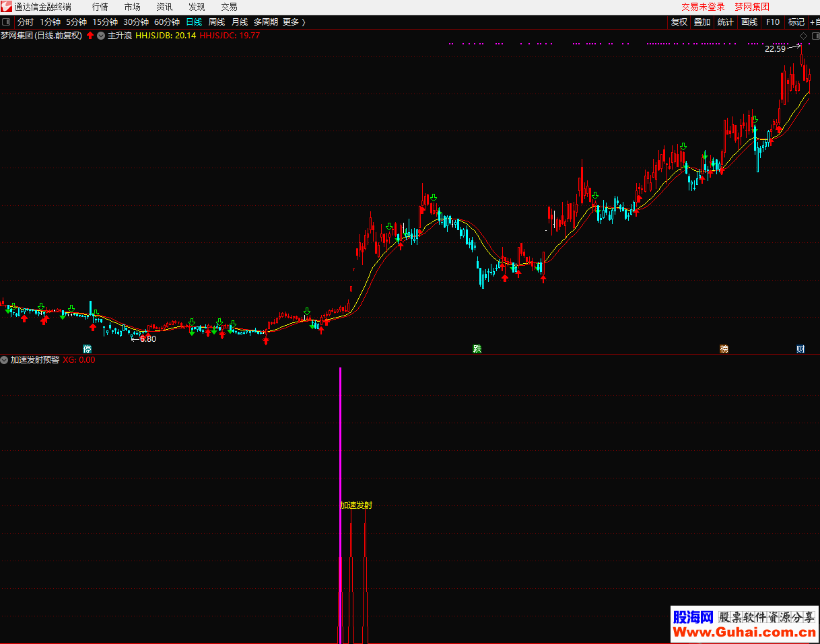
Task: Open the 交易 menu
Action: pos(229,7)
